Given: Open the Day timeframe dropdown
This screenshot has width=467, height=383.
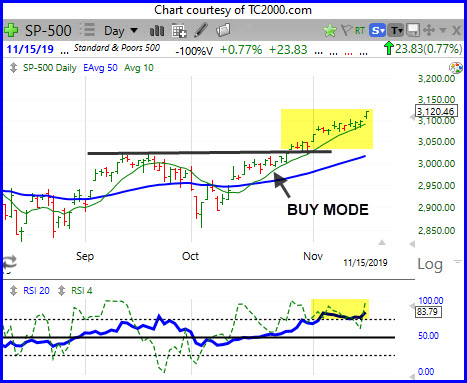Looking at the screenshot, I should [121, 31].
